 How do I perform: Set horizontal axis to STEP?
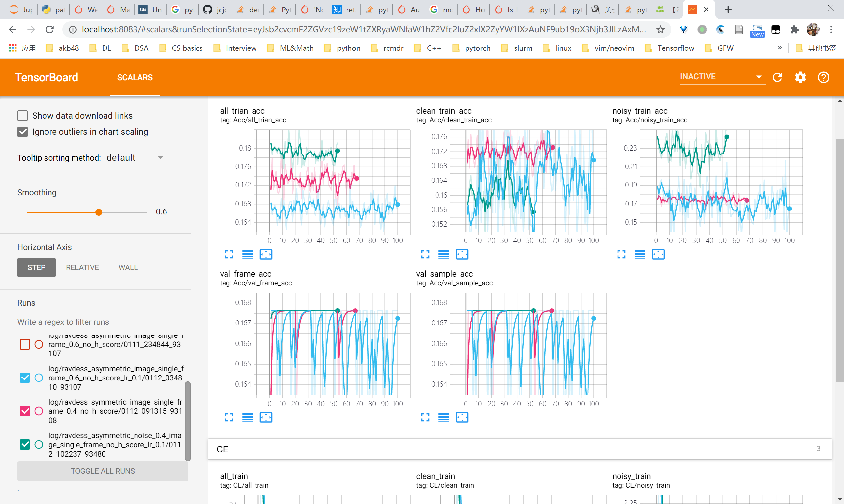click(36, 267)
